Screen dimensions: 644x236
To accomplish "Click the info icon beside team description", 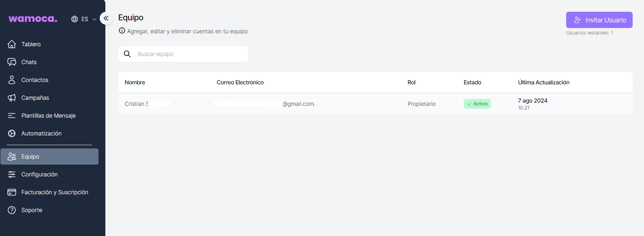I will 122,31.
